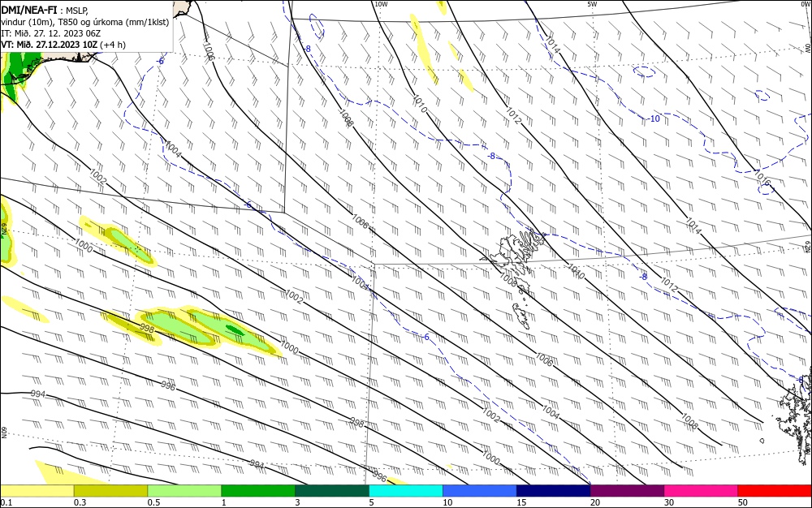Click the DMI/NEA-FI model title
This screenshot has width=812, height=508.
(x=29, y=9)
